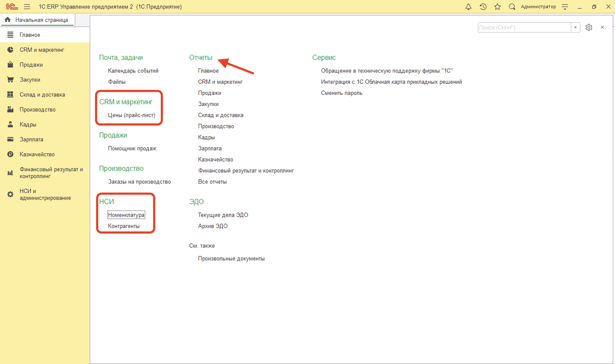This screenshot has width=615, height=364.
Task: Open history clock icon in title bar
Action: [x=483, y=7]
